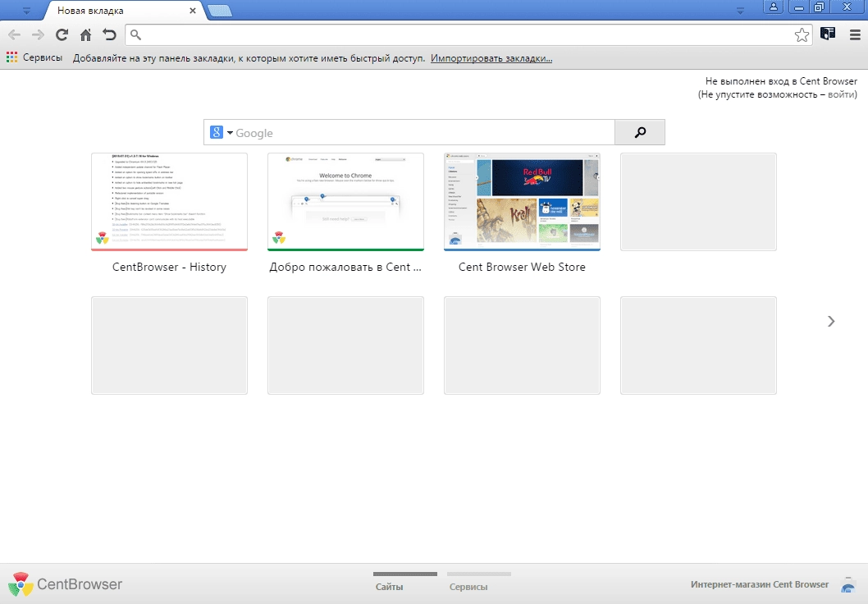Open a new tab with the tab button
Image resolution: width=868 pixels, height=604 pixels.
[220, 11]
